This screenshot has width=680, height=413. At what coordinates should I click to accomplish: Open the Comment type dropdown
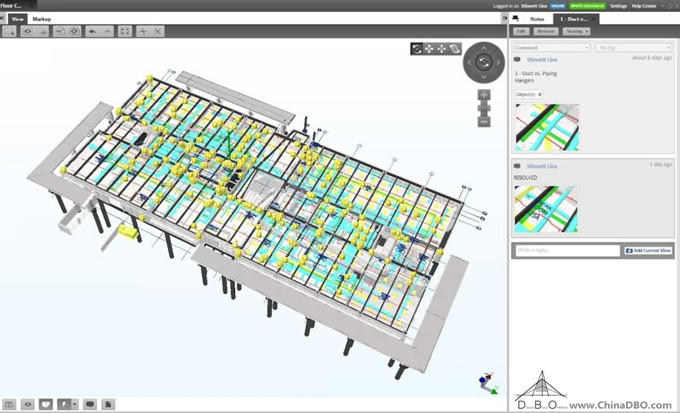552,48
